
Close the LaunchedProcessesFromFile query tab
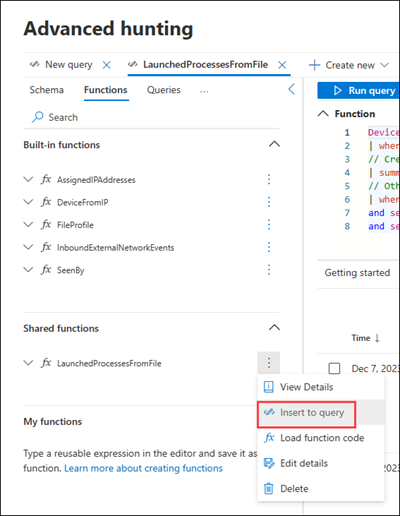click(x=282, y=65)
